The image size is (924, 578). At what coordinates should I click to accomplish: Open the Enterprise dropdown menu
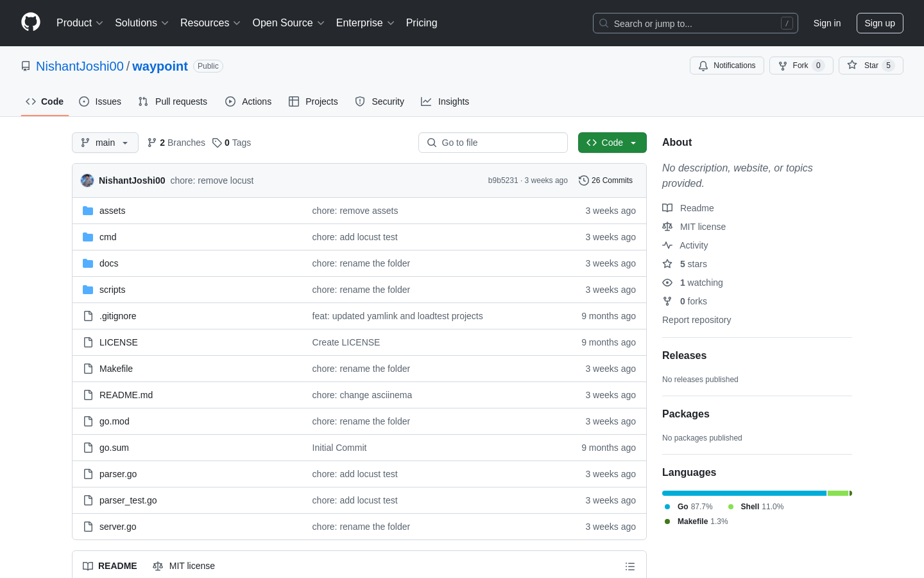(x=365, y=23)
